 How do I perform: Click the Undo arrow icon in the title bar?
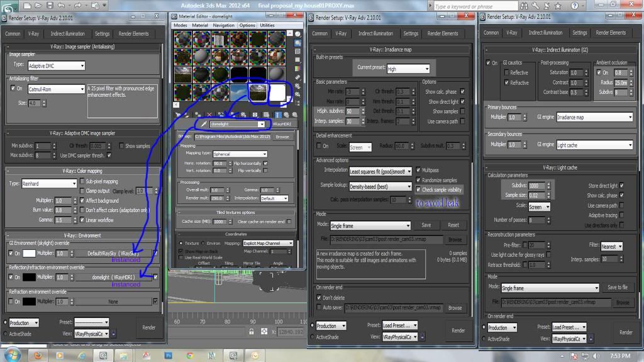coord(61,5)
